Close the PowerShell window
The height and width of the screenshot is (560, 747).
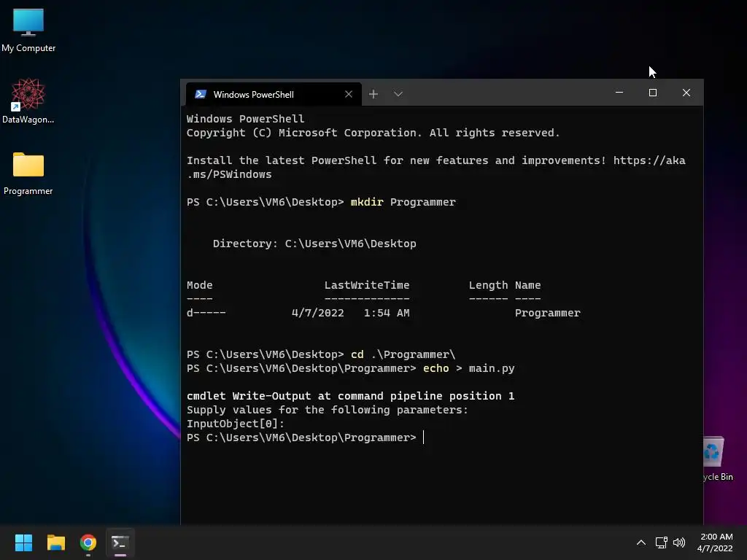[x=686, y=93]
